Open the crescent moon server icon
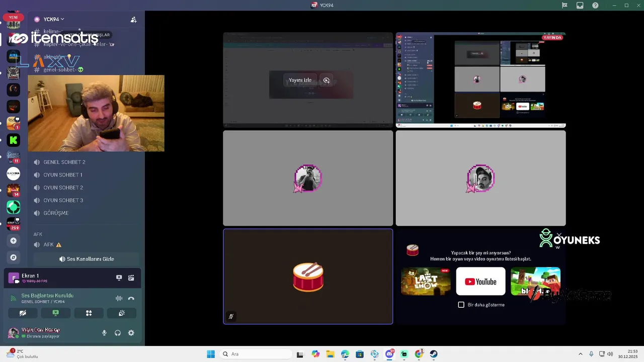644x362 pixels. pyautogui.click(x=14, y=89)
